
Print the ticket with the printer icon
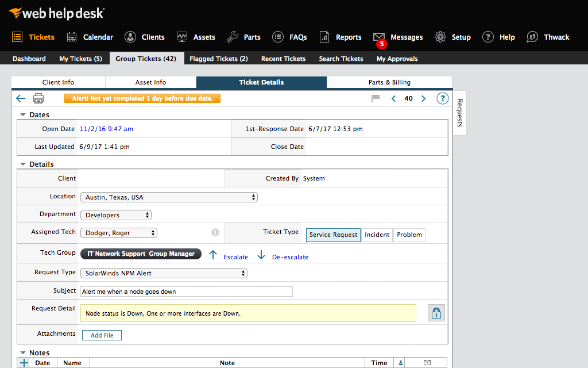38,98
